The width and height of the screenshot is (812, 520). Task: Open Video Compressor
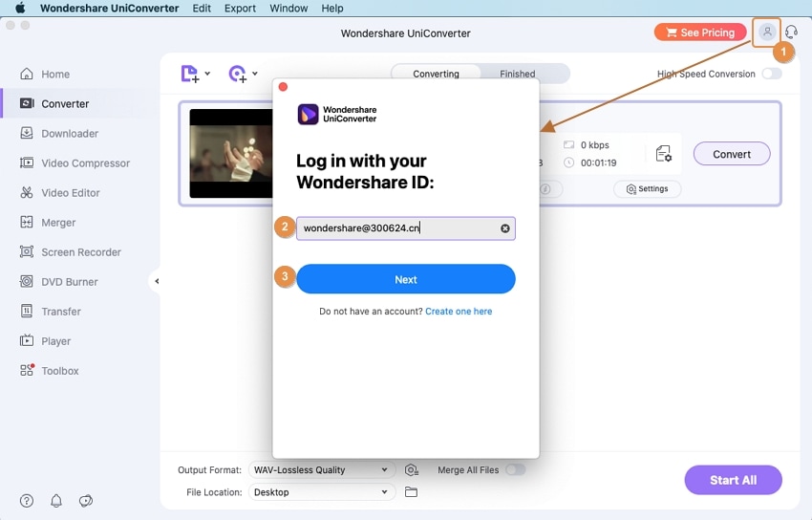(75, 163)
